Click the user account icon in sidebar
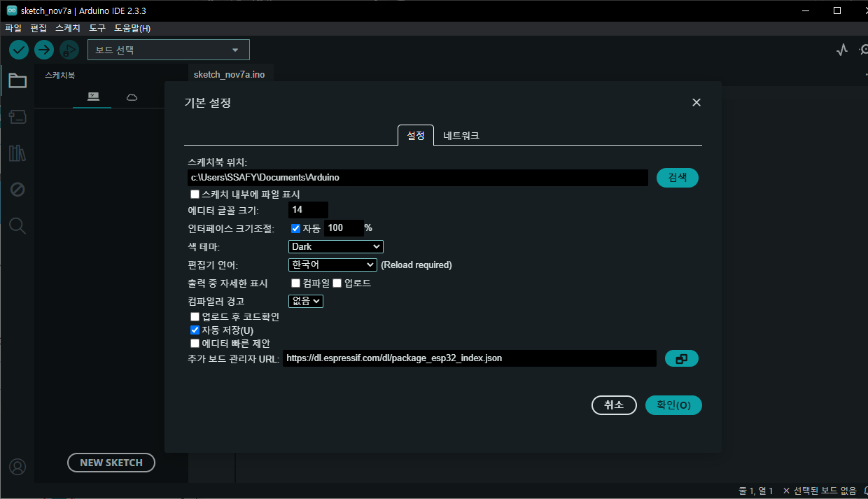The height and width of the screenshot is (499, 868). tap(17, 467)
